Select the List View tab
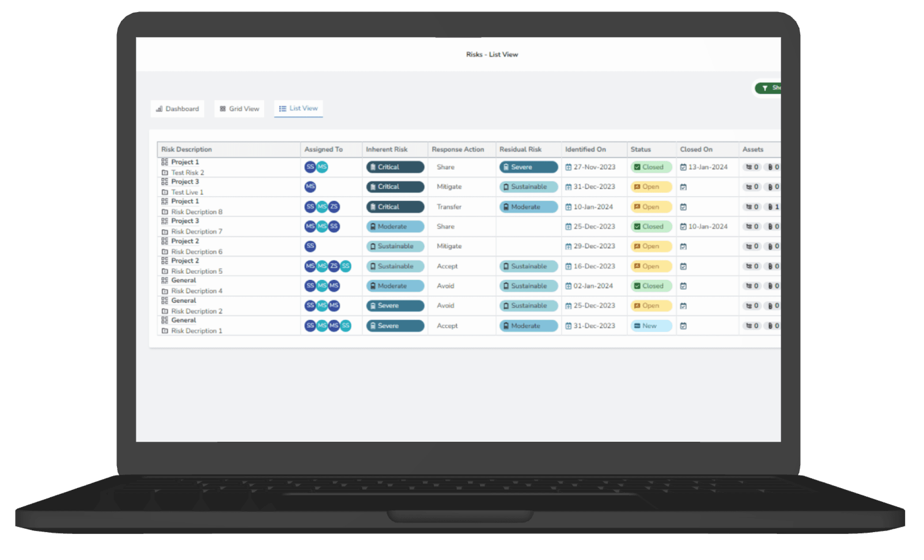This screenshot has width=924, height=560. click(299, 108)
